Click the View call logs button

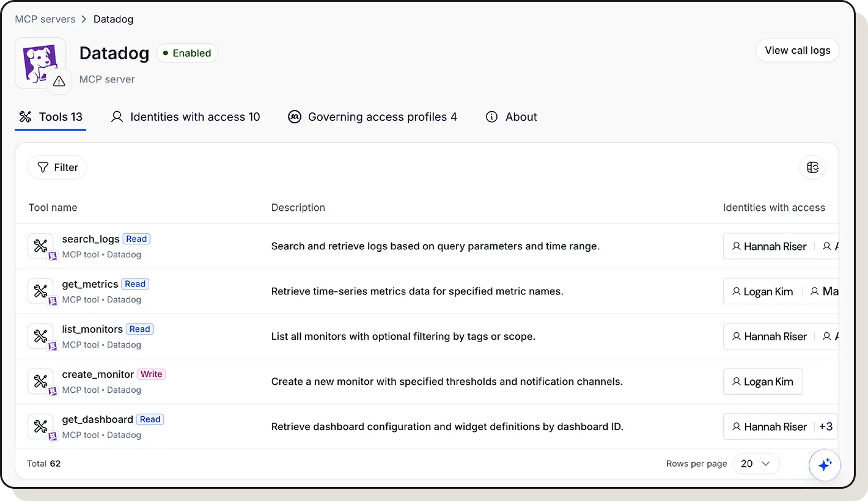(798, 51)
